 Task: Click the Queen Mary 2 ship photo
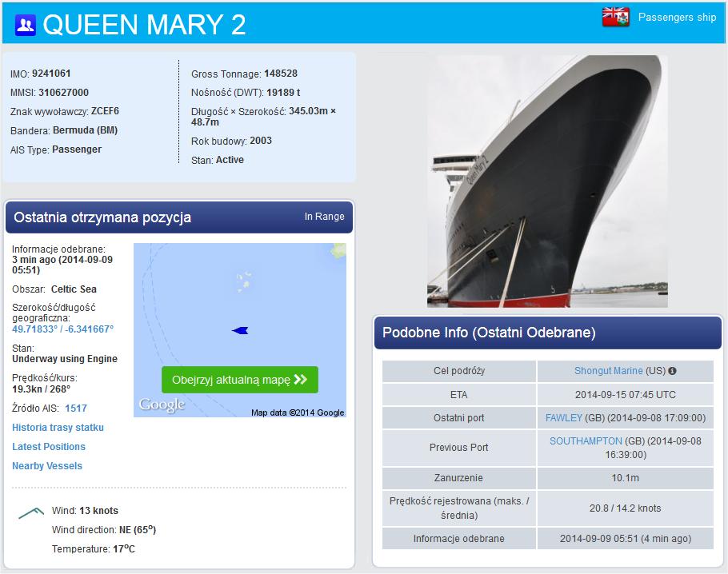point(547,181)
